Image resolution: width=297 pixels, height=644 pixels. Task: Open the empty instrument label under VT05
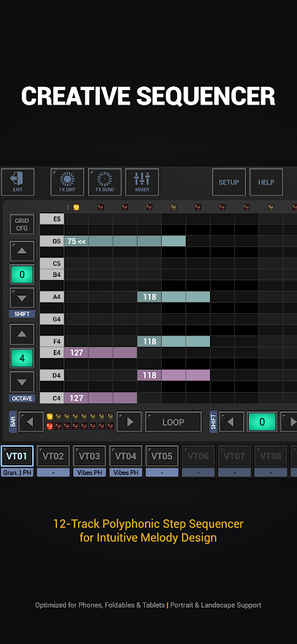(162, 473)
